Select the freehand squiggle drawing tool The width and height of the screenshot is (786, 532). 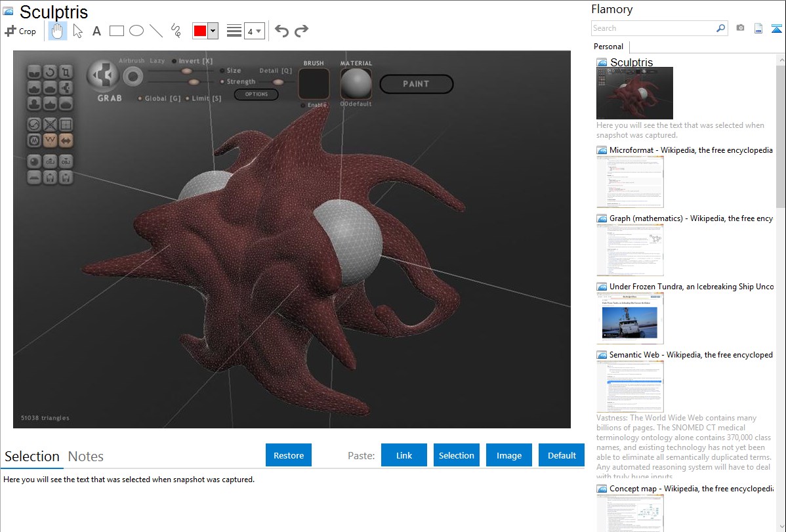click(176, 31)
